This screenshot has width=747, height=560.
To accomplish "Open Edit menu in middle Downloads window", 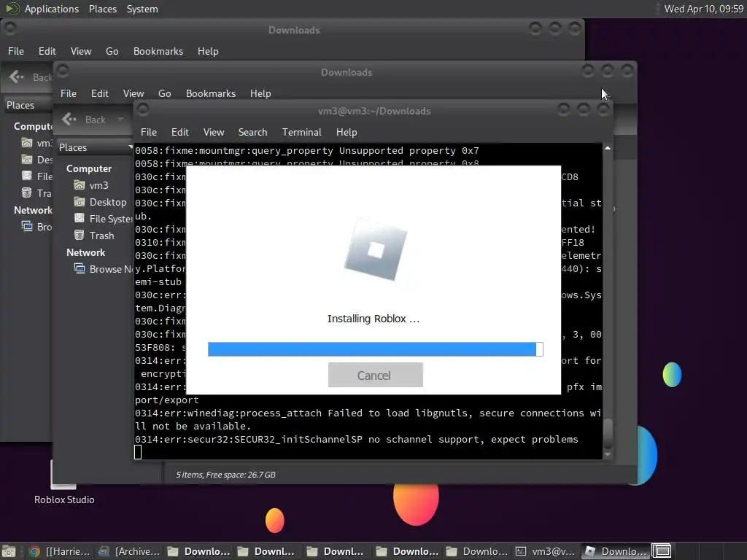I will click(x=99, y=94).
